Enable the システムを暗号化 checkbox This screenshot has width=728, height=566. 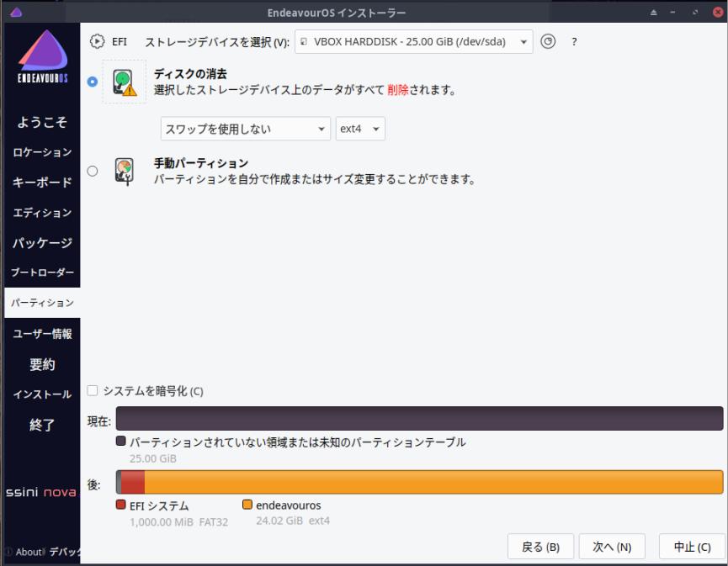click(x=93, y=390)
